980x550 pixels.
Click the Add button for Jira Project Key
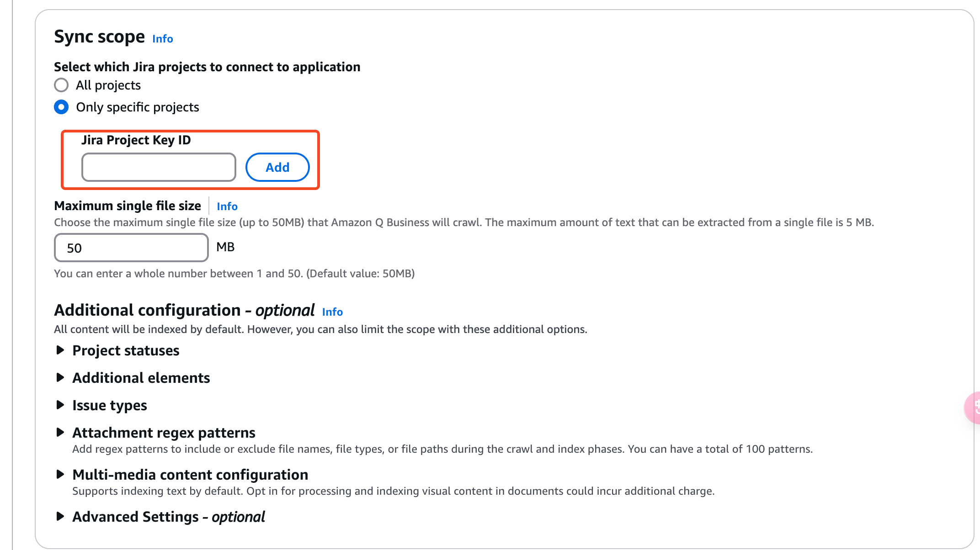pyautogui.click(x=277, y=167)
